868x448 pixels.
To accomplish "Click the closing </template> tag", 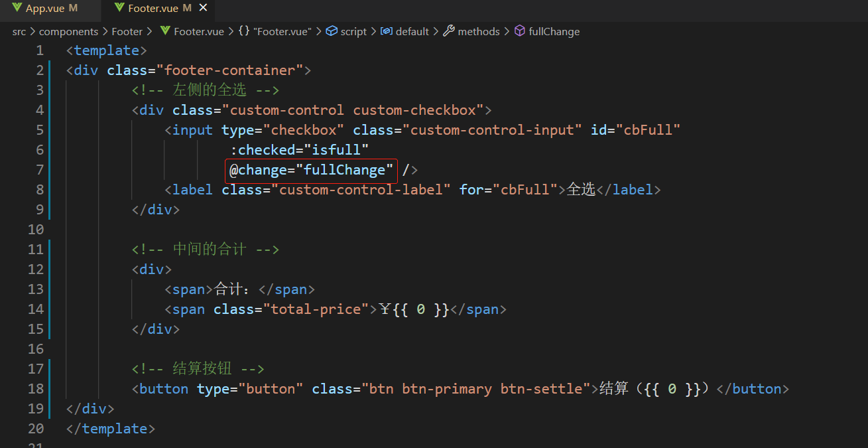I will click(x=111, y=429).
